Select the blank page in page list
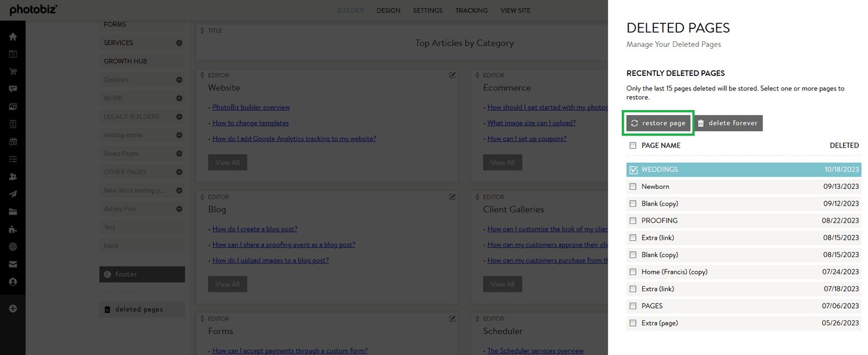The height and width of the screenshot is (355, 868). point(142,246)
